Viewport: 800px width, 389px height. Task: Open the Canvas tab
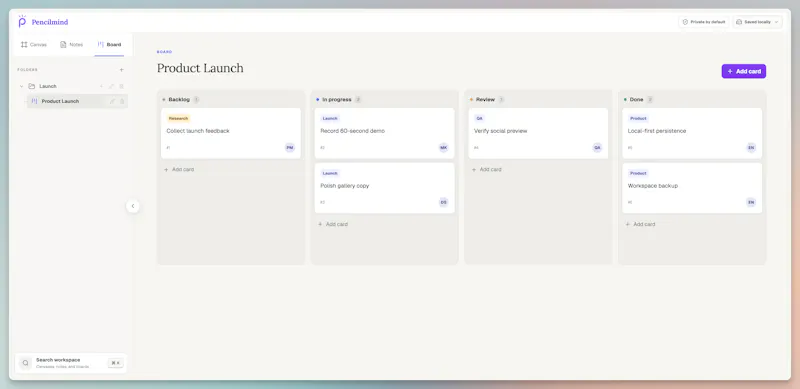point(34,44)
